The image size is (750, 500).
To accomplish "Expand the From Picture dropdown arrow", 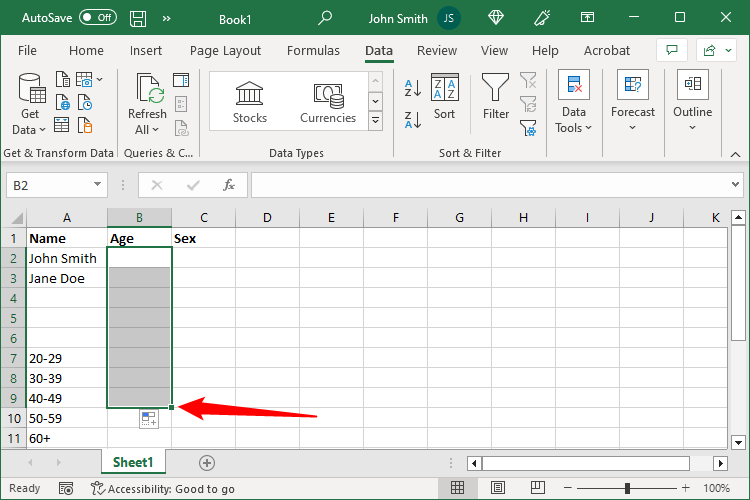I will (x=99, y=79).
